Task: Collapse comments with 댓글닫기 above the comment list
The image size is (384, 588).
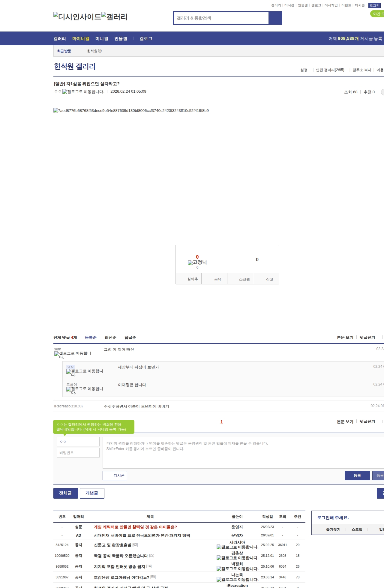Action: coord(367,337)
